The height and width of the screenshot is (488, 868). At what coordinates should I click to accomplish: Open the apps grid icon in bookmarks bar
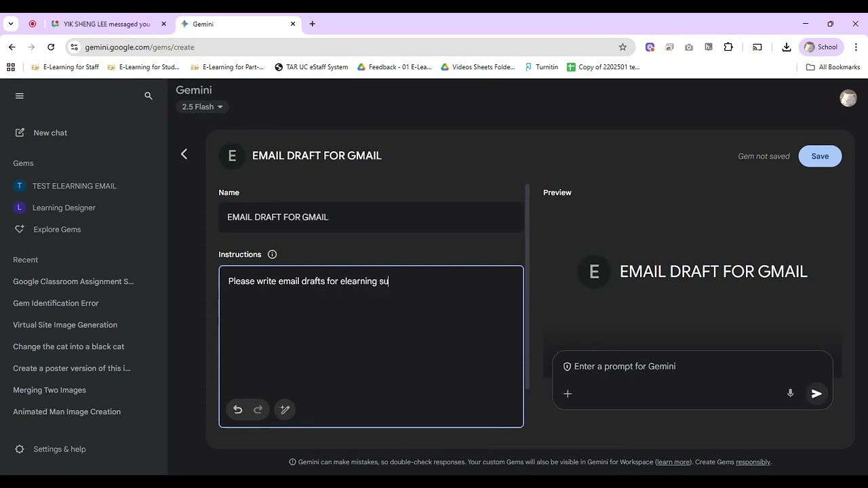click(x=10, y=67)
